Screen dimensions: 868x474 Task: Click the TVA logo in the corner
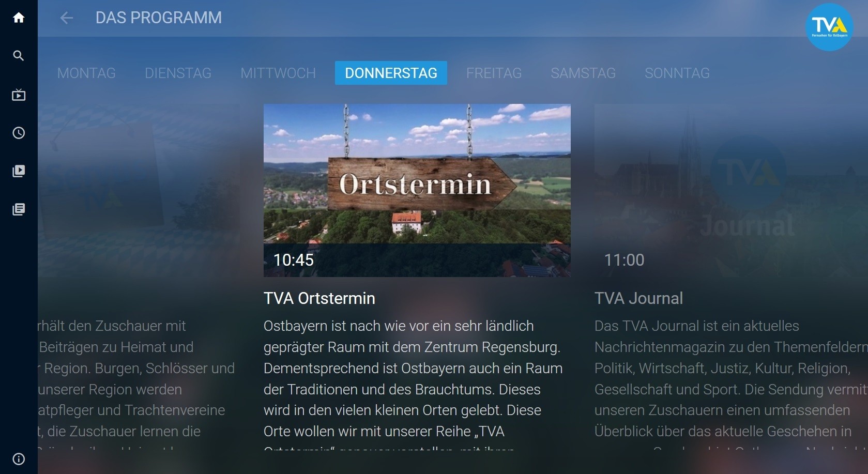tap(829, 27)
